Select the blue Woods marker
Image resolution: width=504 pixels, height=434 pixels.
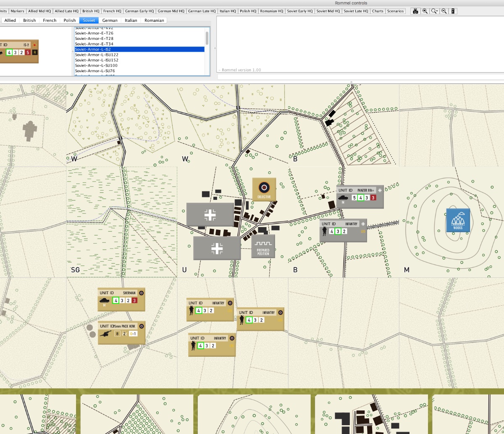coord(458,220)
